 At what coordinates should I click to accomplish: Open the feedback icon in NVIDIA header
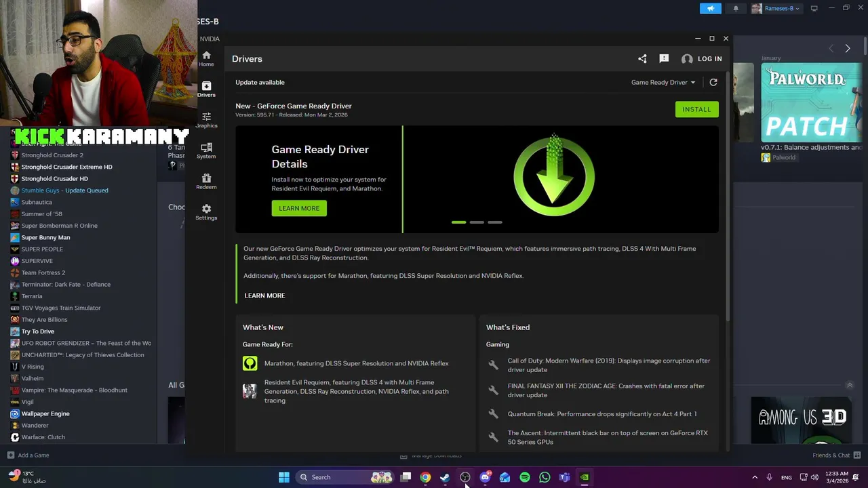tap(664, 59)
